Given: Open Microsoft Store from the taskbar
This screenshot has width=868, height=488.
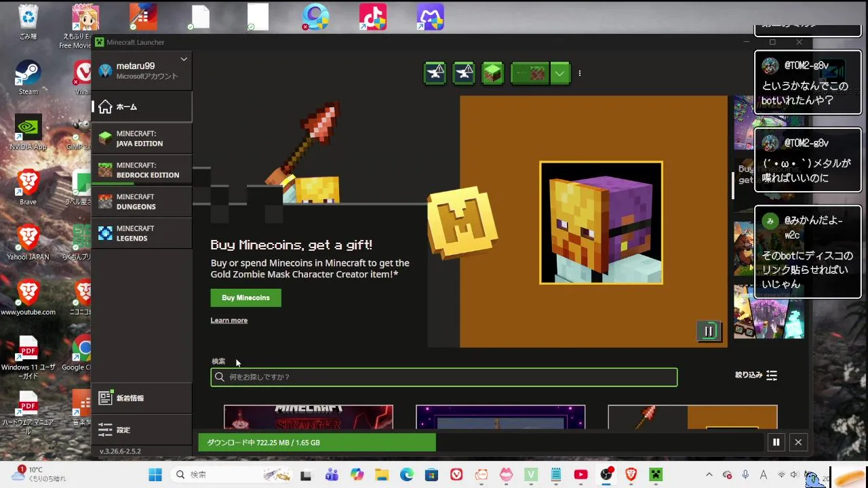Looking at the screenshot, I should [x=431, y=474].
